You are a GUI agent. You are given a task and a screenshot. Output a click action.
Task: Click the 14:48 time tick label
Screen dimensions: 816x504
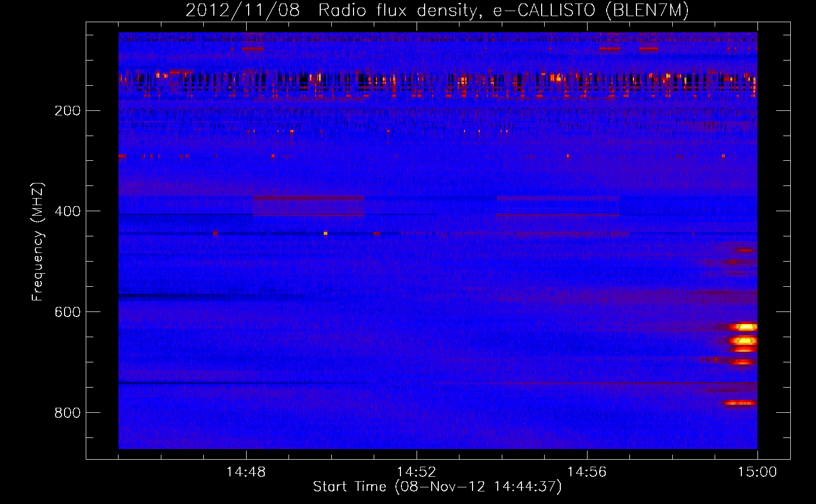point(246,472)
